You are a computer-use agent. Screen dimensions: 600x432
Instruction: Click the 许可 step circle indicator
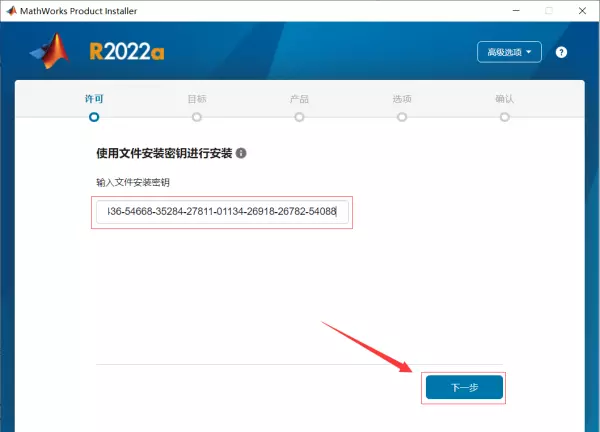[x=94, y=117]
